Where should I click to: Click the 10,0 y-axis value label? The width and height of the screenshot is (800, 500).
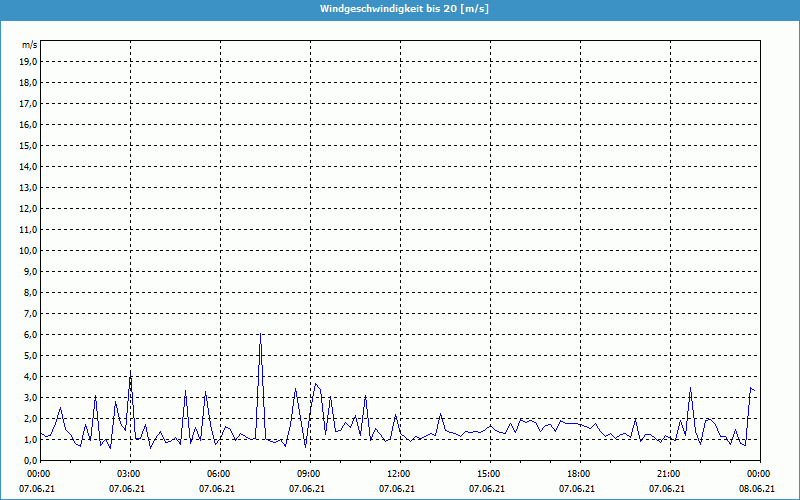[28, 250]
